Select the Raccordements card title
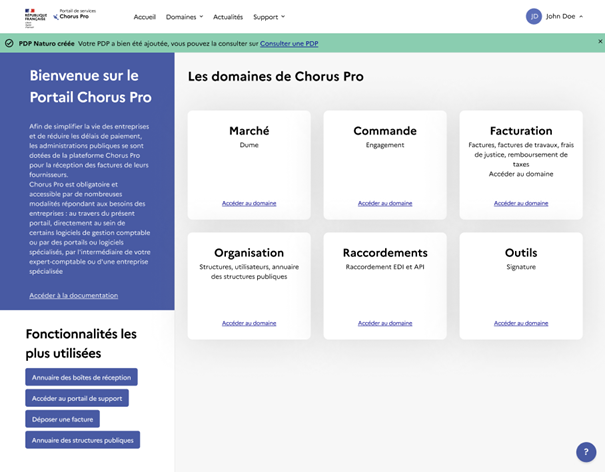This screenshot has height=472, width=605. click(x=385, y=253)
